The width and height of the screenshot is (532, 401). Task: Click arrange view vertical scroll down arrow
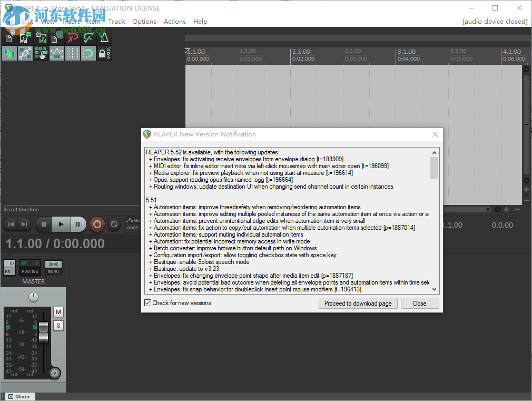[526, 180]
